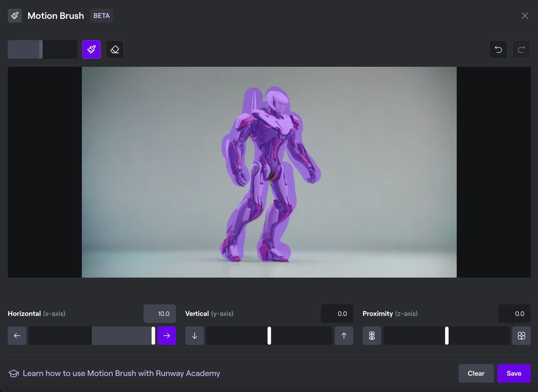
Task: Undo the last brush stroke
Action: [498, 49]
